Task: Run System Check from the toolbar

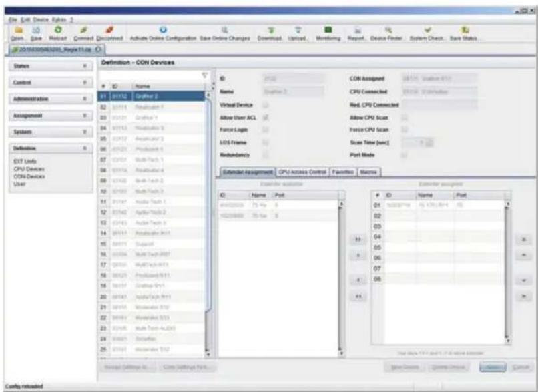Action: coord(427,30)
